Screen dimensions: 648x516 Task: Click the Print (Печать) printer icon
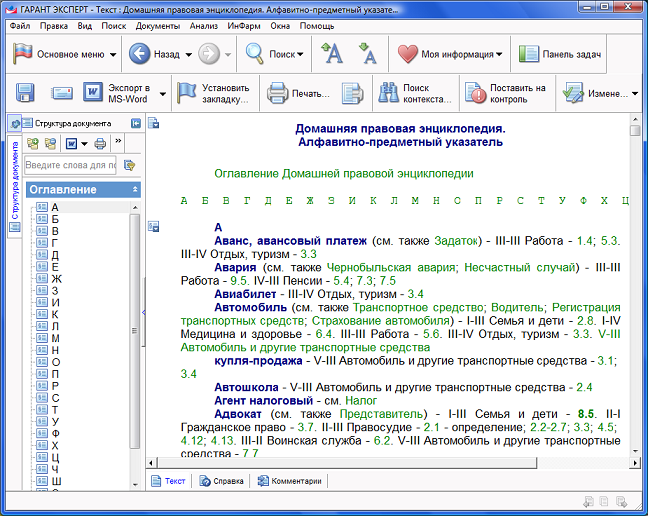(277, 94)
